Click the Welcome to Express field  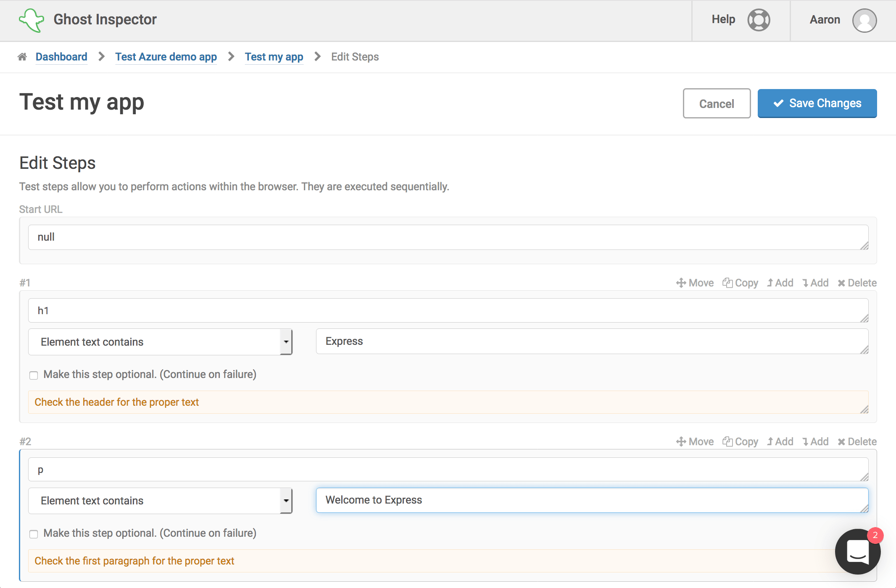(x=592, y=500)
